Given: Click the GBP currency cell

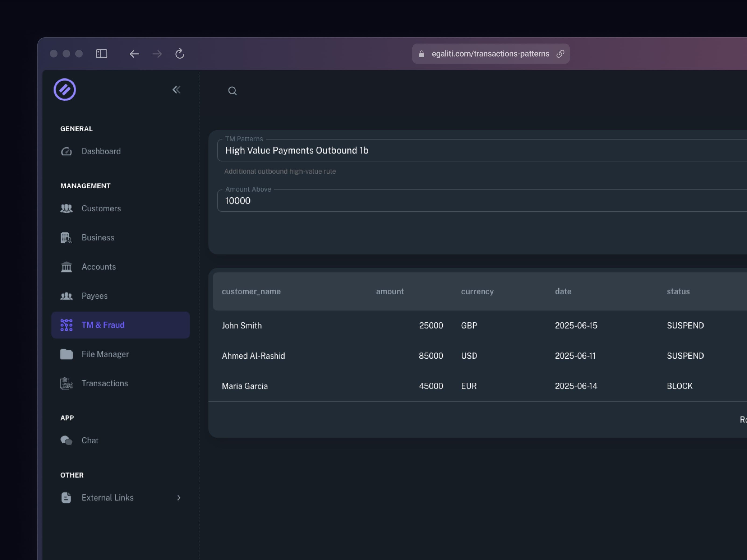Looking at the screenshot, I should point(469,326).
